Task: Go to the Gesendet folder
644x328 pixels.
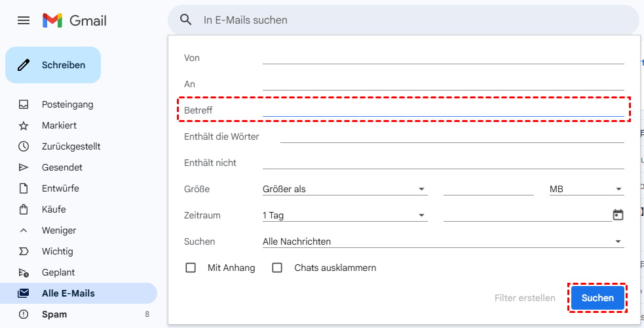Action: [62, 167]
